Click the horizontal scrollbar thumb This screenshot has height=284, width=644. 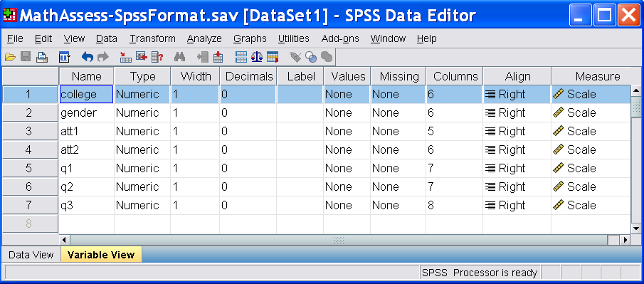point(339,240)
